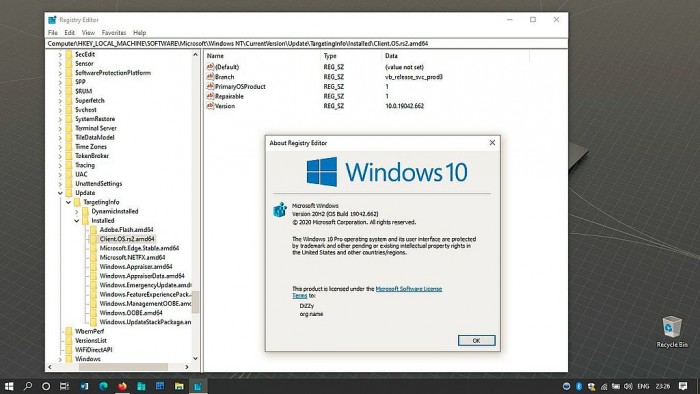Select the WiFiDirectAPI key
This screenshot has width=700, height=394.
coord(93,350)
